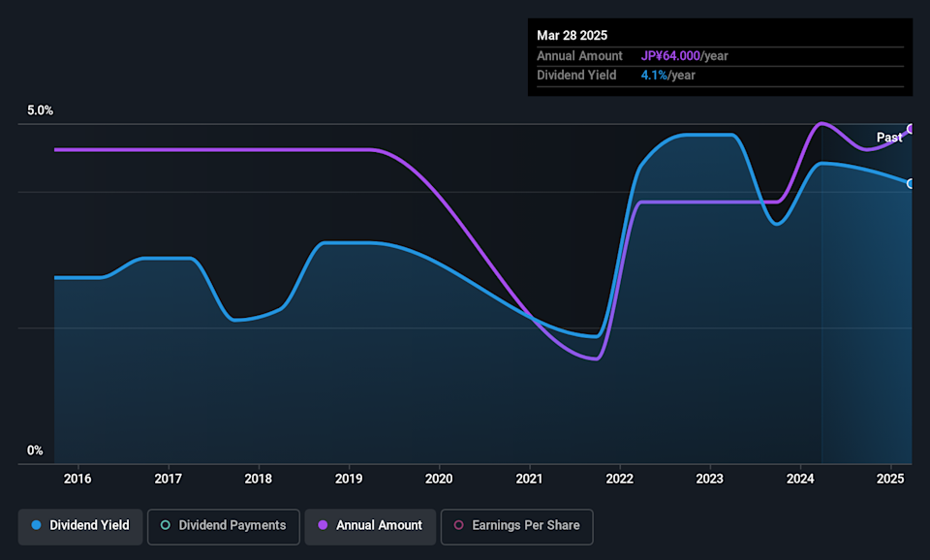The image size is (930, 560).
Task: Select purple Annual Amount endpoint marker
Action: pos(911,129)
